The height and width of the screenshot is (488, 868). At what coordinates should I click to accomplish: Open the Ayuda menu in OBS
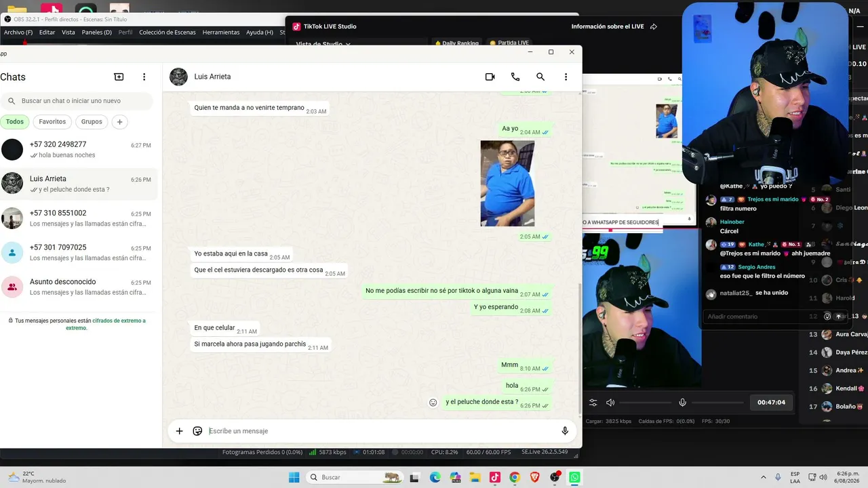tap(260, 32)
